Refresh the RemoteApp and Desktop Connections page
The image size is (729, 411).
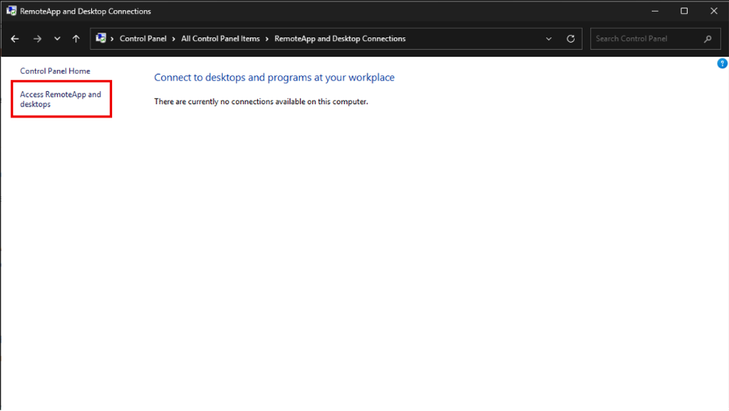tap(570, 39)
